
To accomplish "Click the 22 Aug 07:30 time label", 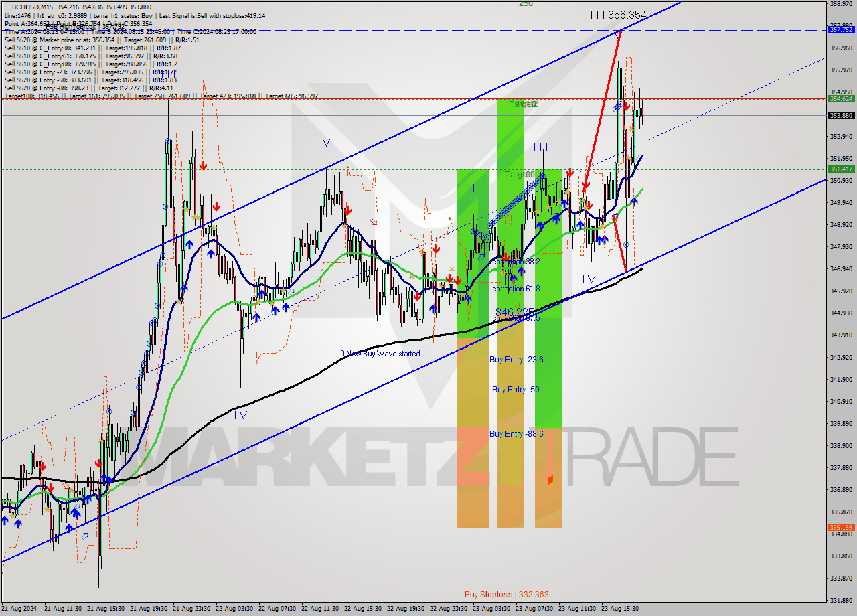I will tap(277, 609).
